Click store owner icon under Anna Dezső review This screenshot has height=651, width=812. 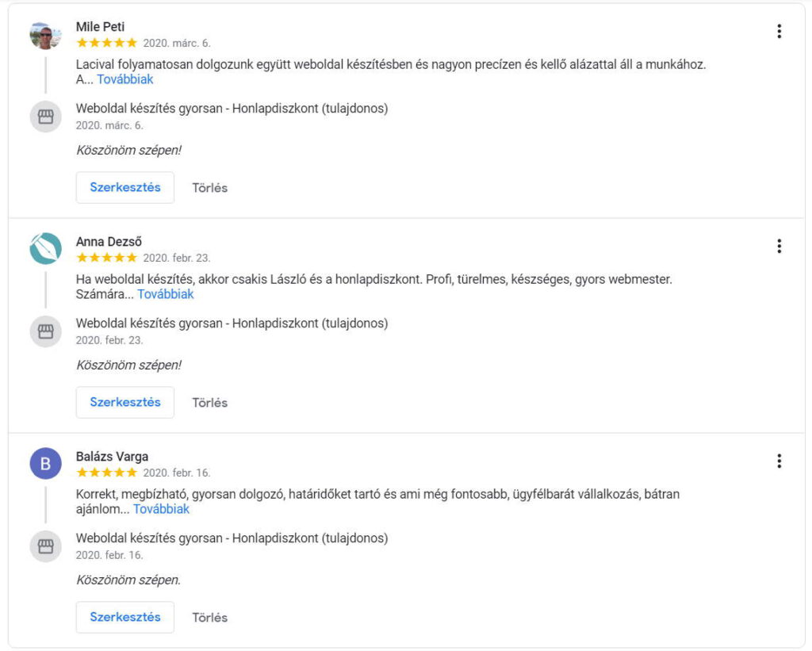click(x=45, y=331)
